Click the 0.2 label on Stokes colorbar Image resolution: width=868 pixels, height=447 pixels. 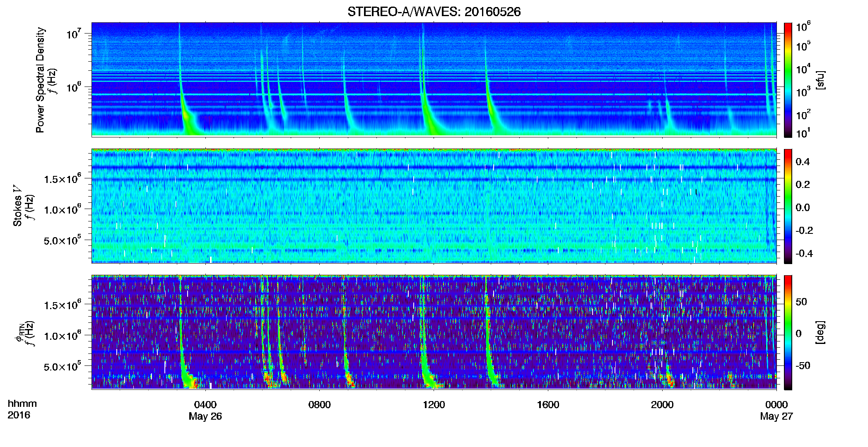coord(803,185)
